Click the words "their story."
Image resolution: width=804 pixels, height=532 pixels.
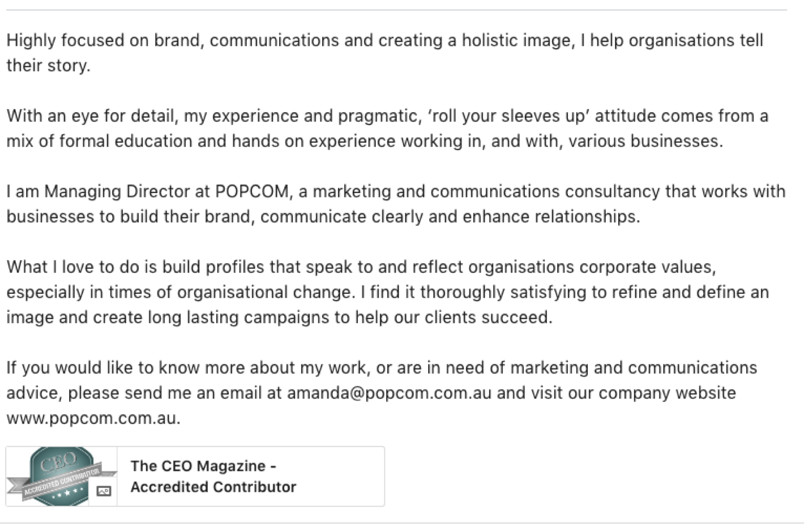[x=49, y=66]
